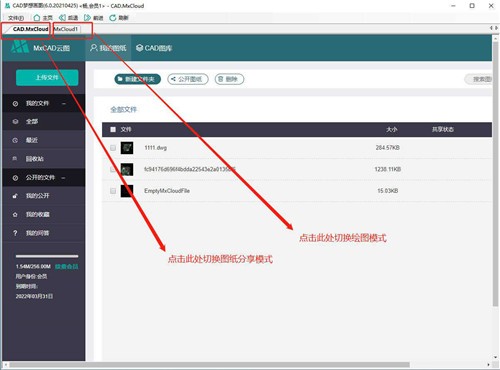Click the 删除 delete button
Screen dimensions: 500x370
[x=229, y=79]
